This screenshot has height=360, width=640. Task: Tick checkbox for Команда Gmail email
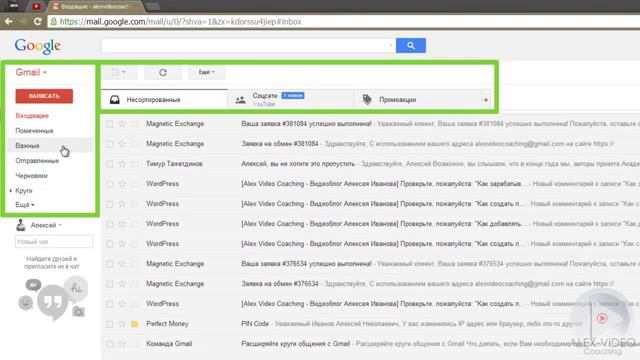click(109, 344)
